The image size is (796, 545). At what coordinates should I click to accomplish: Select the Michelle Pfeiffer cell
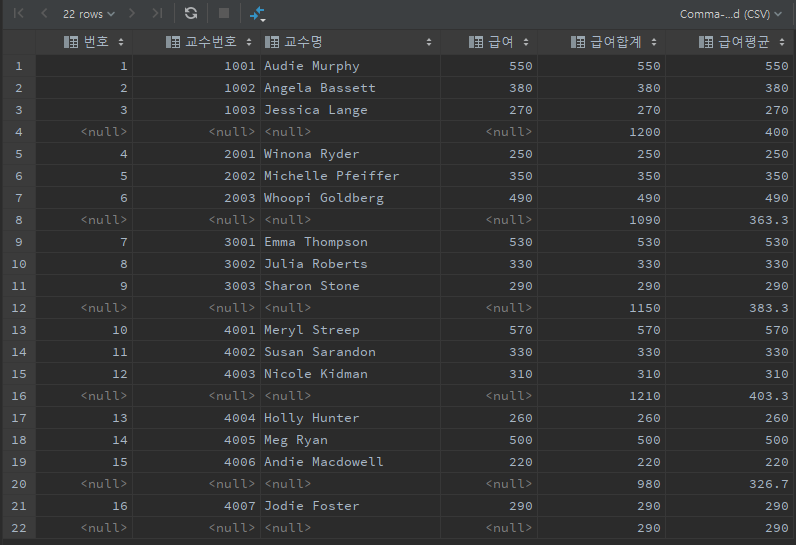point(350,176)
